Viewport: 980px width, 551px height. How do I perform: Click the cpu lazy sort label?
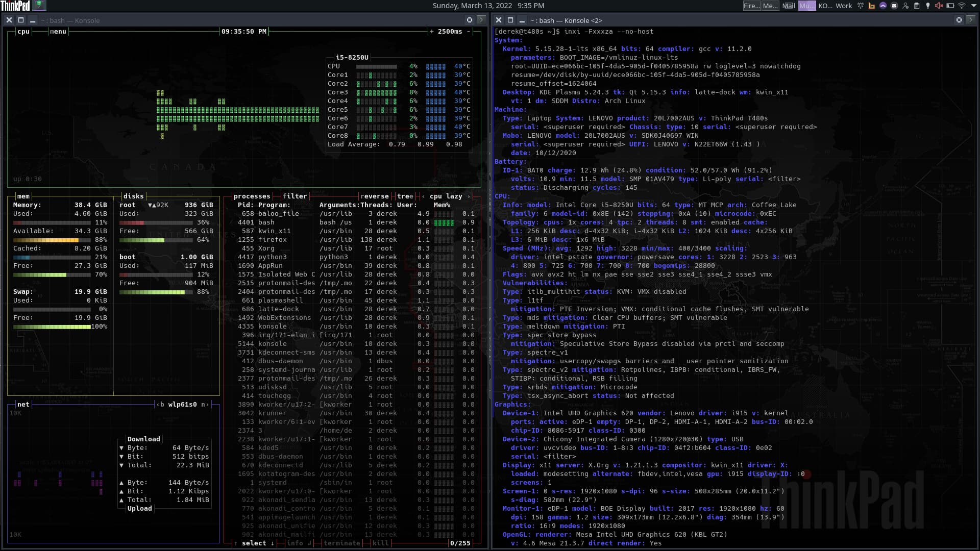click(446, 196)
